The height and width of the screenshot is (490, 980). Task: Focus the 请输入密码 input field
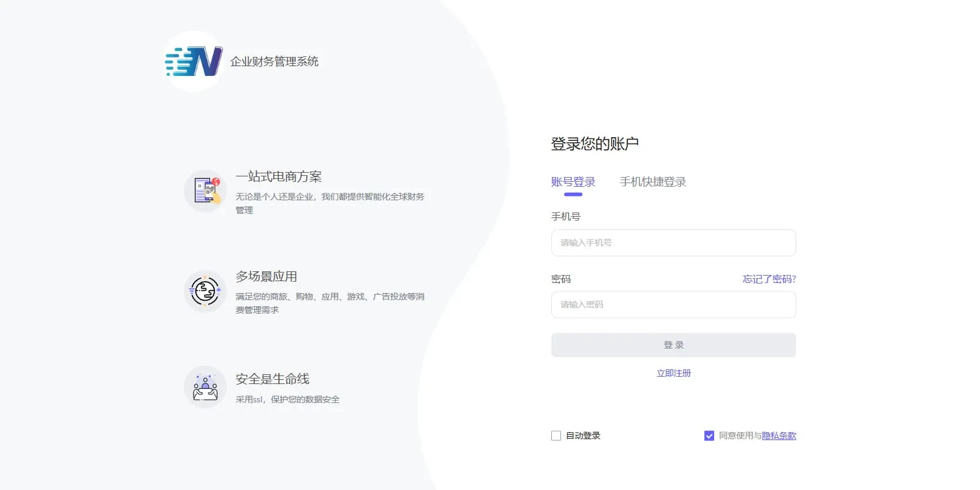674,304
